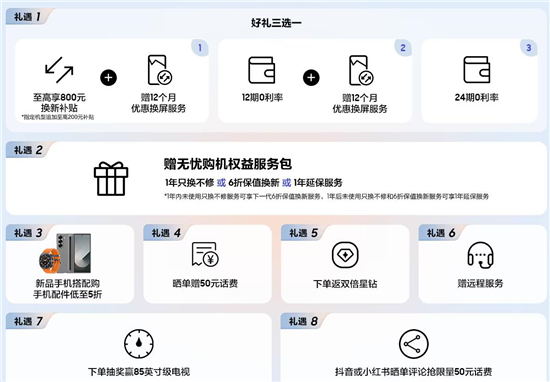Click the 礼遇 2 label tab
Viewport: 550px width, 382px height.
28,150
